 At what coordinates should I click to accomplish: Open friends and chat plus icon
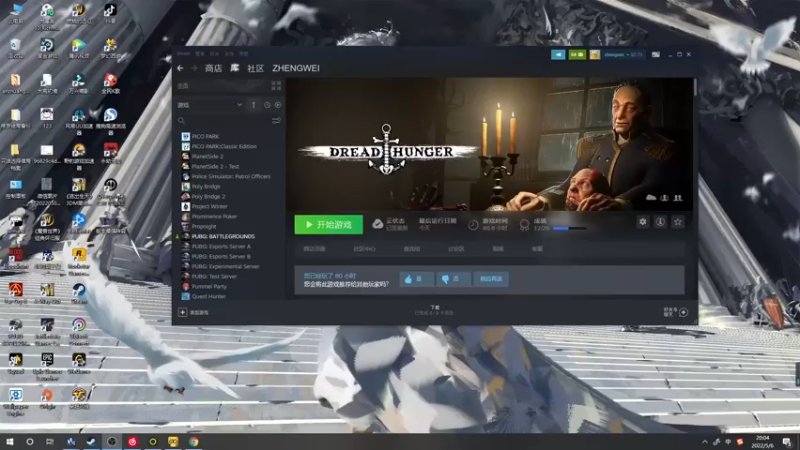[684, 312]
